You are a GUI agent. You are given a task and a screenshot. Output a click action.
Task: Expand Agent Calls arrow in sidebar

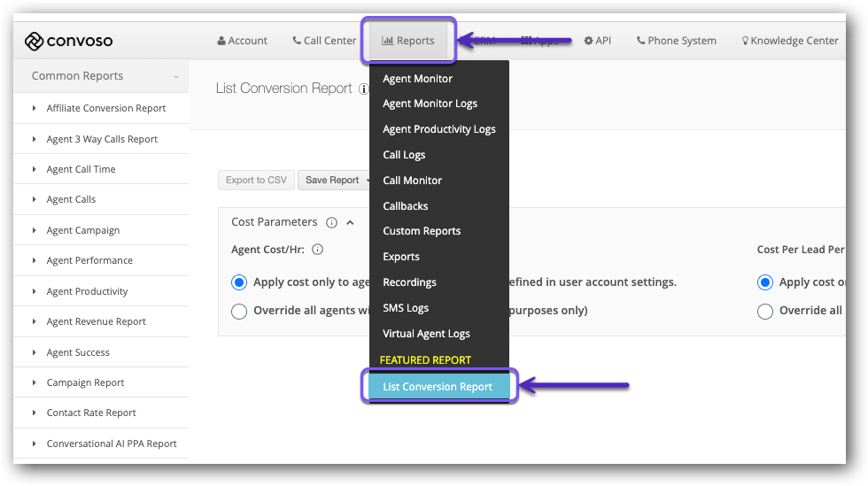(35, 199)
